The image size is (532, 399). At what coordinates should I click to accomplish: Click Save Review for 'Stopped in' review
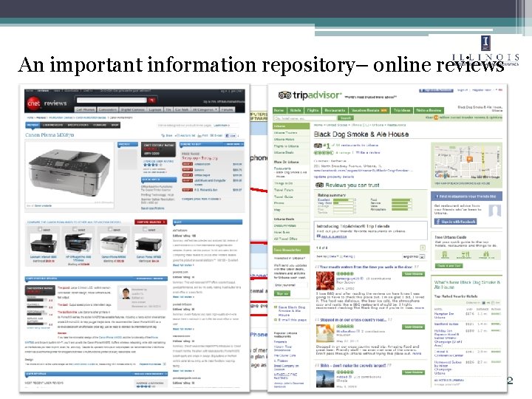[x=414, y=327]
